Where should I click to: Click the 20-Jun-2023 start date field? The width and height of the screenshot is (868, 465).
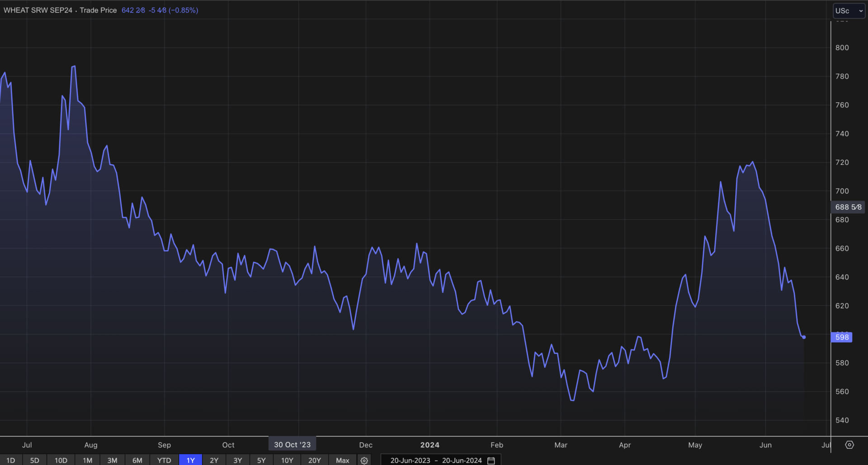410,460
